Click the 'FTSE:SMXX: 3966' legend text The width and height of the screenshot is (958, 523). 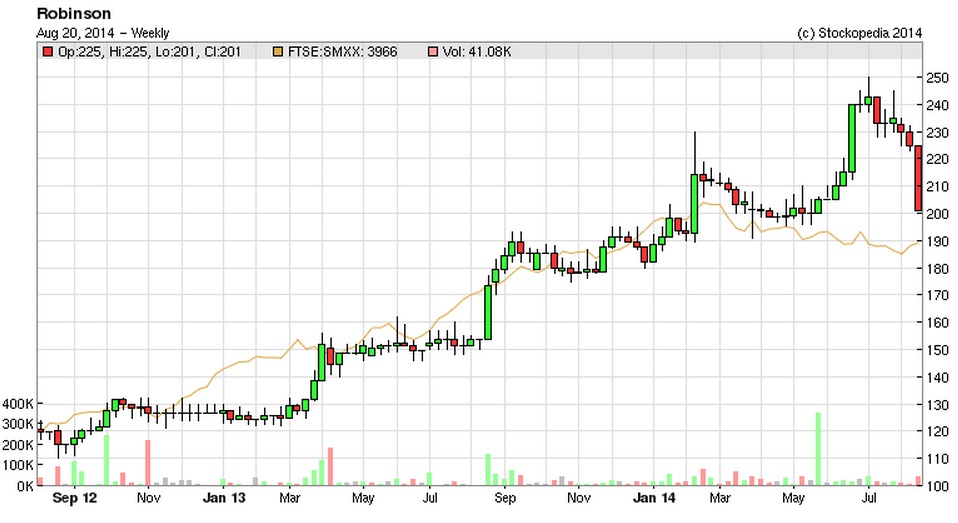point(342,52)
